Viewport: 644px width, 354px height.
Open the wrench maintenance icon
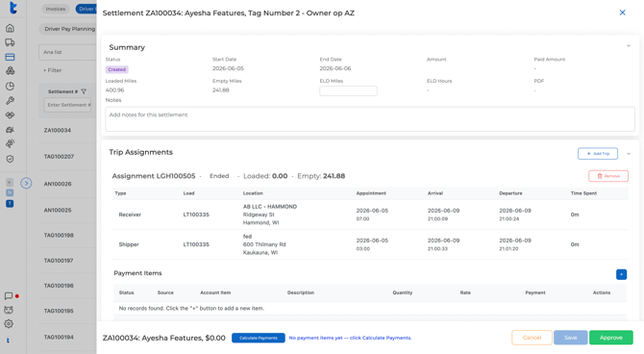tap(10, 100)
